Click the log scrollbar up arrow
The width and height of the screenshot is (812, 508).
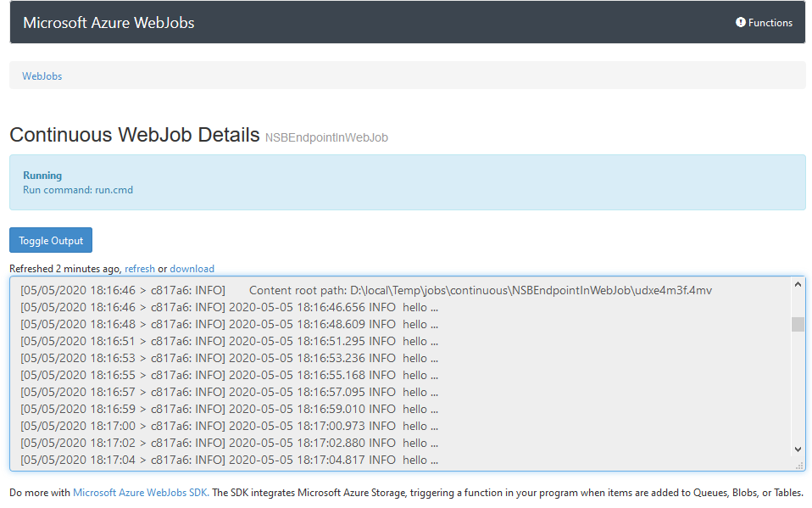tap(798, 285)
